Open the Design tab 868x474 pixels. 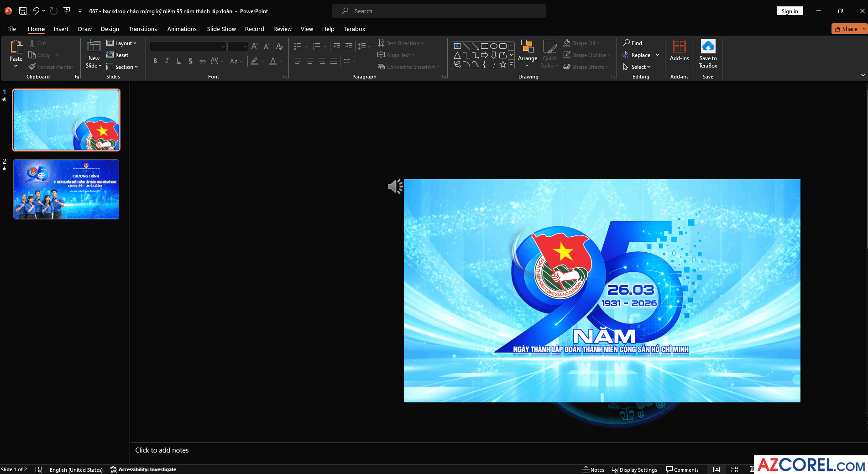point(110,29)
